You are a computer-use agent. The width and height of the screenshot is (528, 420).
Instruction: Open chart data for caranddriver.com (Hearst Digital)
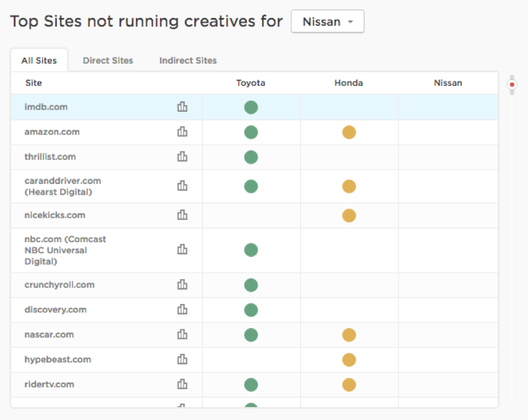[182, 186]
